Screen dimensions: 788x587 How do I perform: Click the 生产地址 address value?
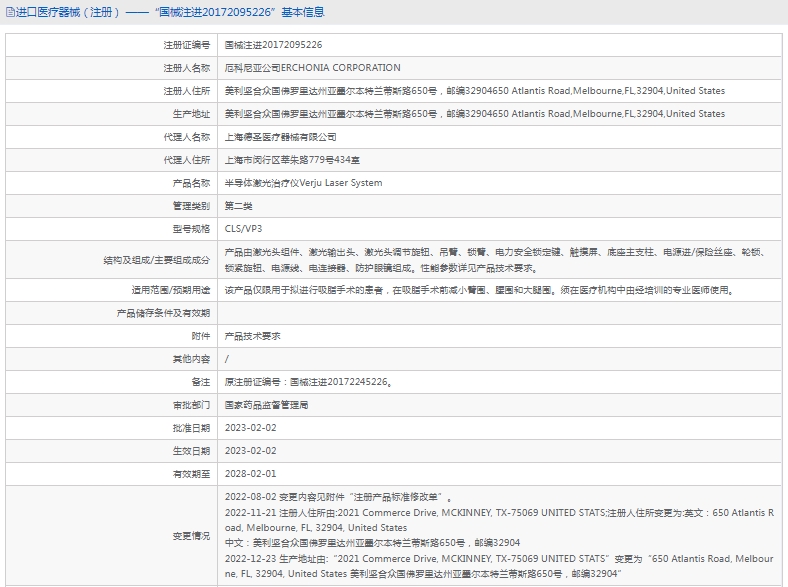point(475,114)
